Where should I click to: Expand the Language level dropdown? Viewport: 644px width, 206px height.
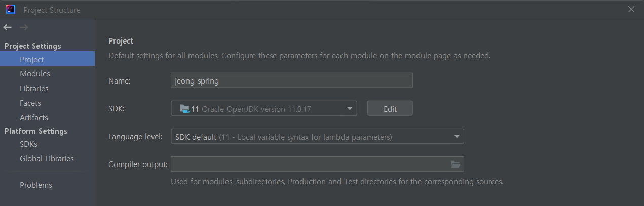(x=317, y=137)
